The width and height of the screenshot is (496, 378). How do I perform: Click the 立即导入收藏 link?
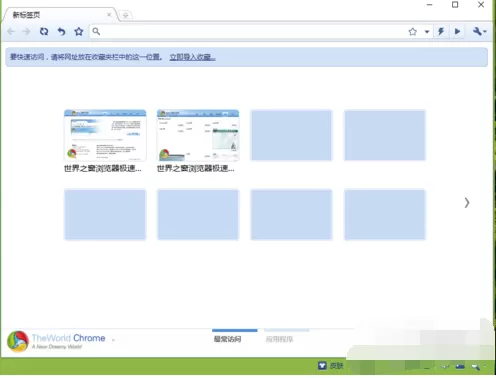192,57
